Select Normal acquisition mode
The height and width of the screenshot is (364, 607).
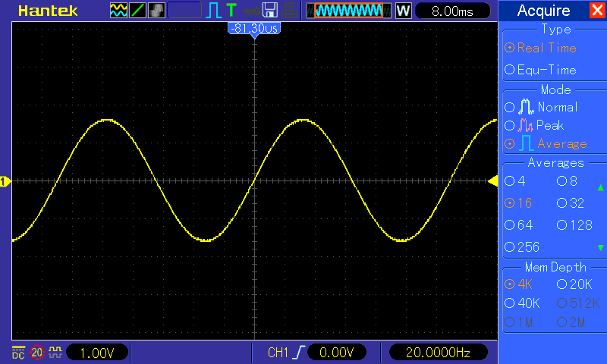tap(541, 107)
